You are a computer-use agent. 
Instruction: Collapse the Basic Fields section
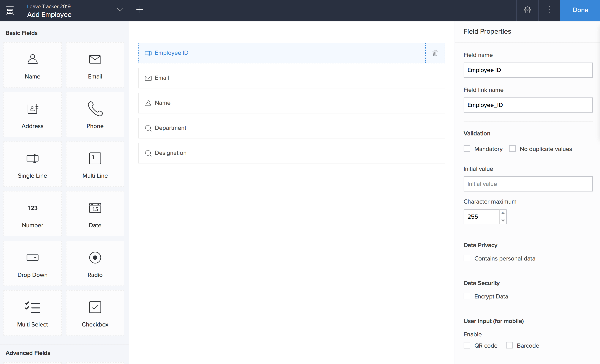pyautogui.click(x=118, y=33)
